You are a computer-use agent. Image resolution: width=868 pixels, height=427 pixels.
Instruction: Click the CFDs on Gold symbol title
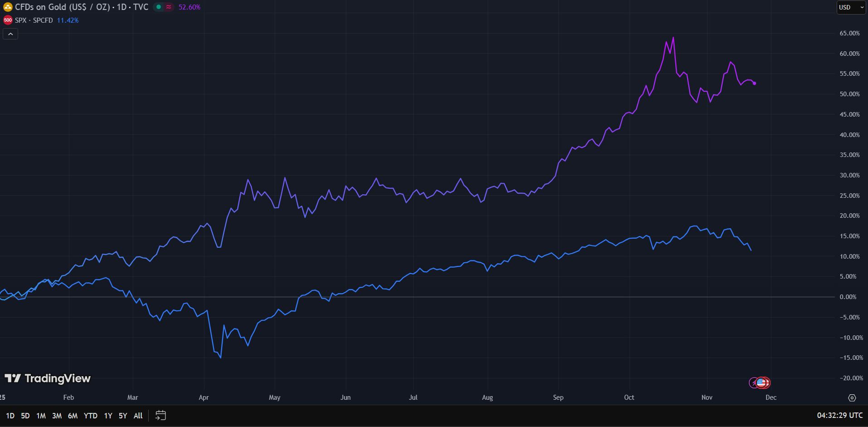[x=82, y=7]
